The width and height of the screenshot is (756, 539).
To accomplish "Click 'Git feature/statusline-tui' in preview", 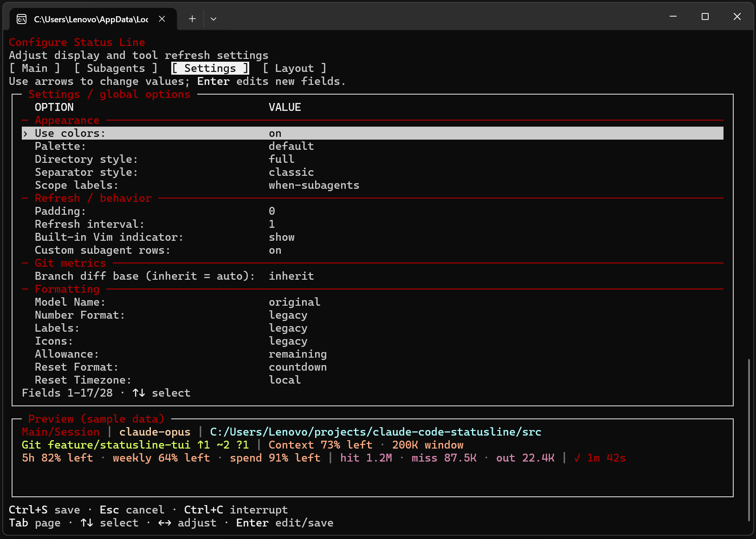I will pyautogui.click(x=106, y=445).
